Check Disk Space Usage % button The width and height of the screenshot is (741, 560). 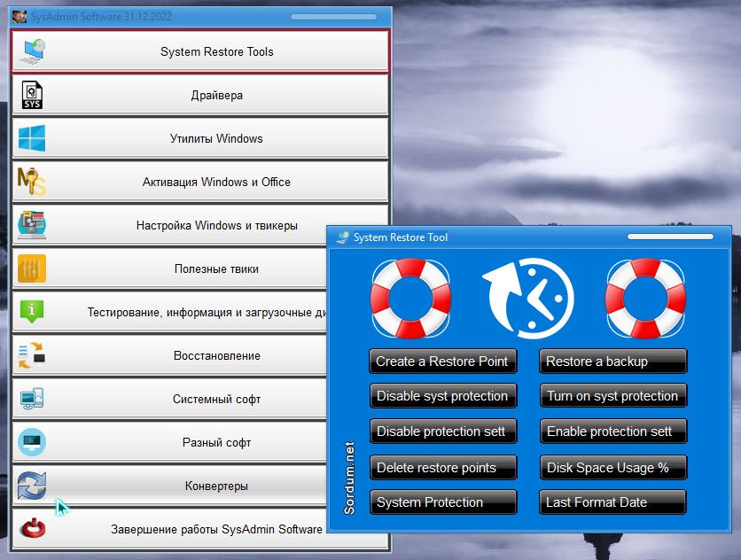(x=612, y=467)
